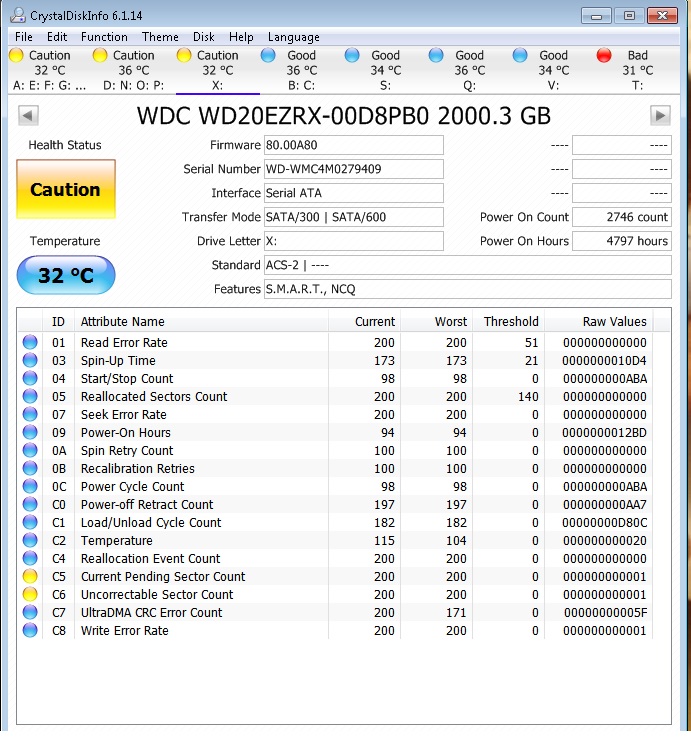Click the yellow Caution health status button
Screen dimensions: 691x738
(66, 189)
